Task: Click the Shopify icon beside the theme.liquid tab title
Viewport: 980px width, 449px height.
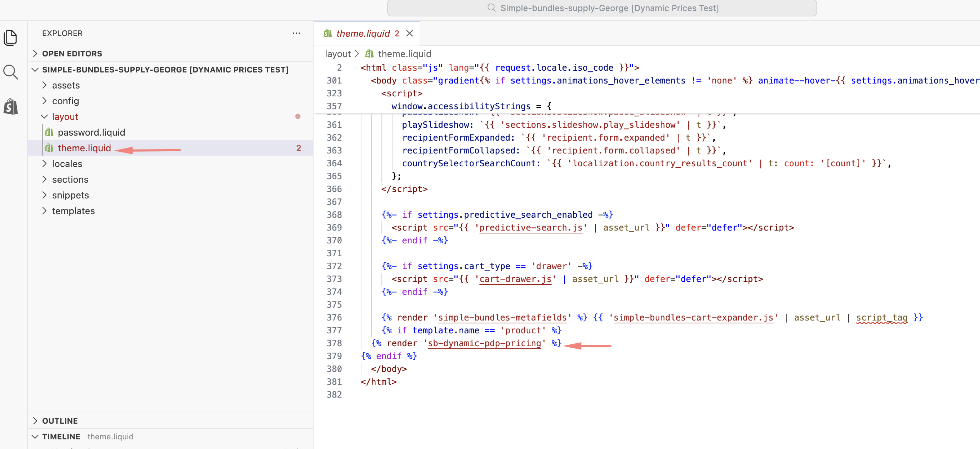Action: [x=327, y=34]
